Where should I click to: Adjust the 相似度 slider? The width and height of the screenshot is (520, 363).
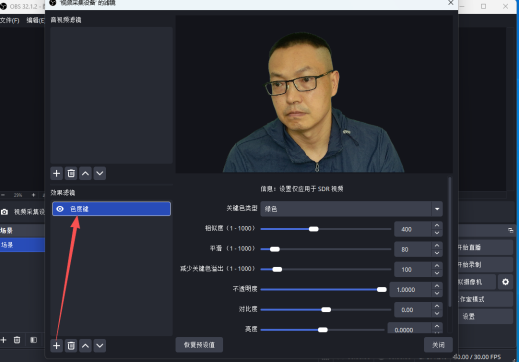326,229
